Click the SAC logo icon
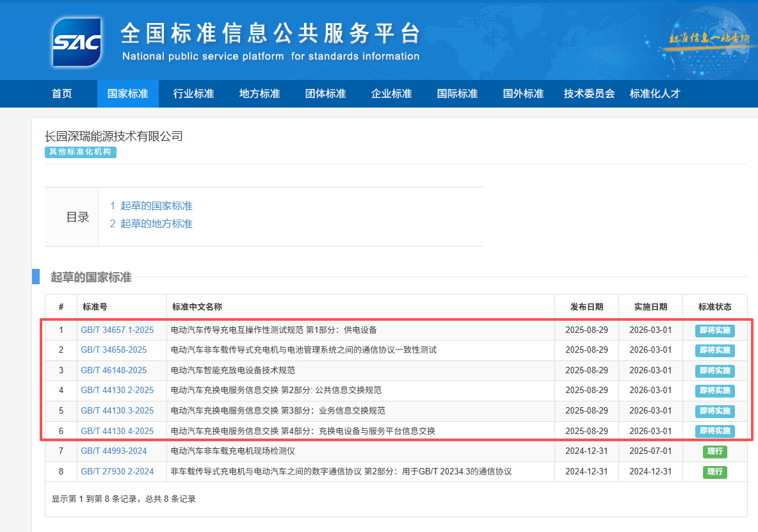 pos(77,42)
